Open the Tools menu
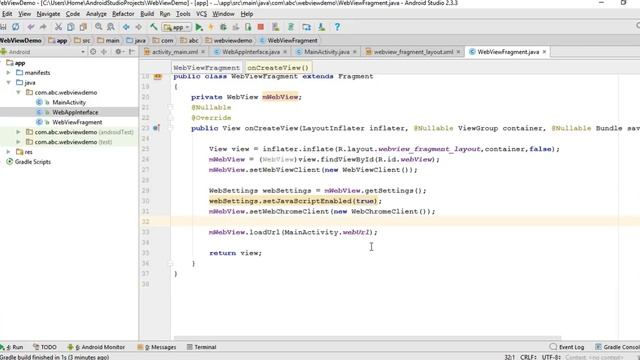The image size is (640, 360). [183, 14]
